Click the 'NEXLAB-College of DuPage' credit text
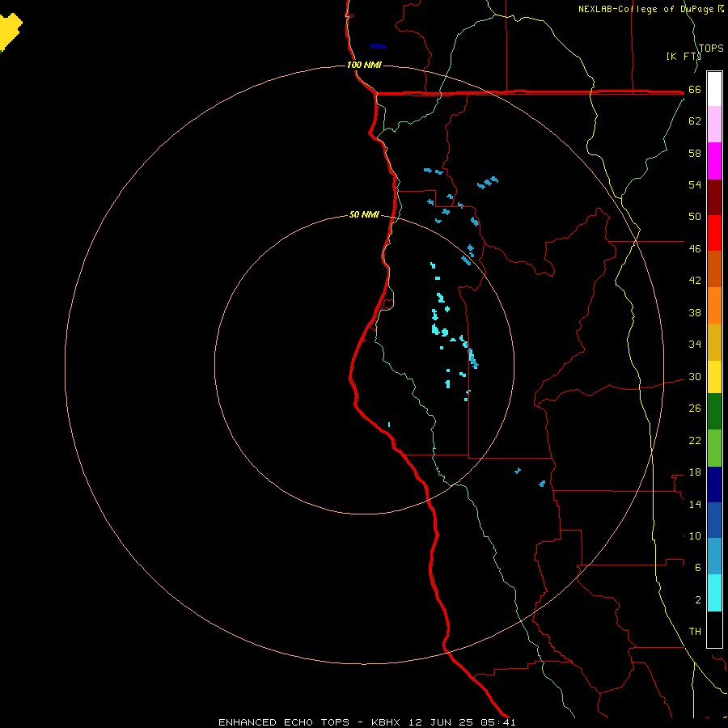Screen dimensions: 728x728 tap(647, 9)
